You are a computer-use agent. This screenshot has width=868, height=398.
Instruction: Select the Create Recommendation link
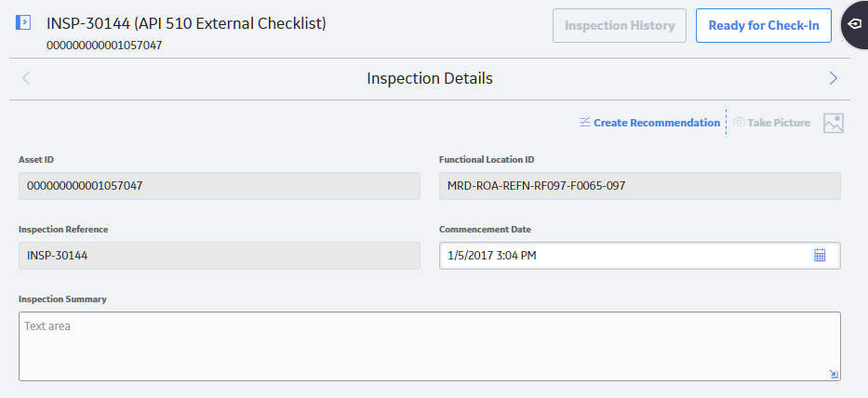point(657,123)
